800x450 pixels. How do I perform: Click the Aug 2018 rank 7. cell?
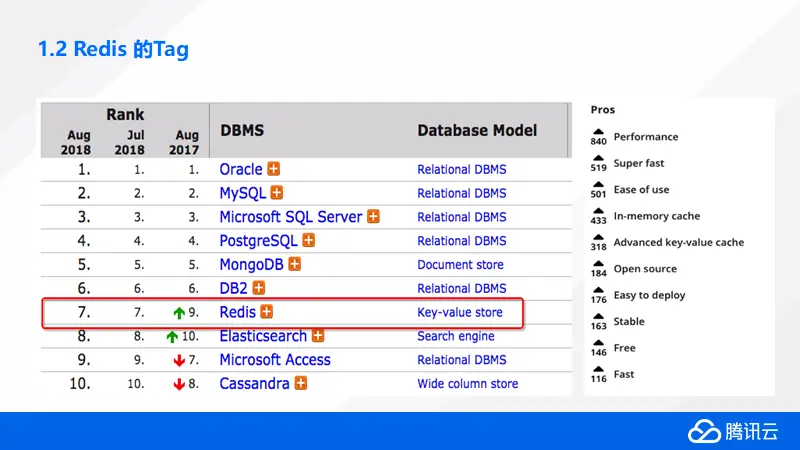coord(84,312)
